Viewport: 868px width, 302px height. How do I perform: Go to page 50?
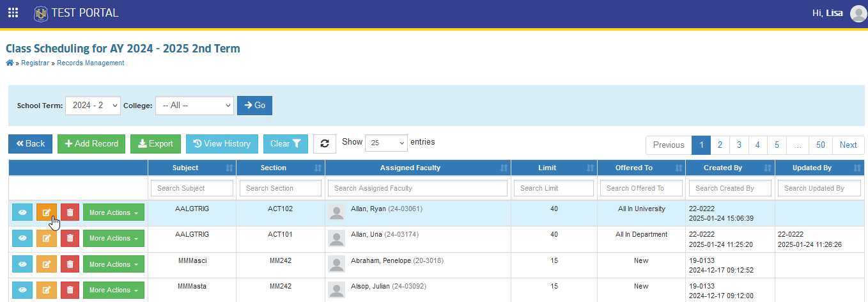click(820, 145)
